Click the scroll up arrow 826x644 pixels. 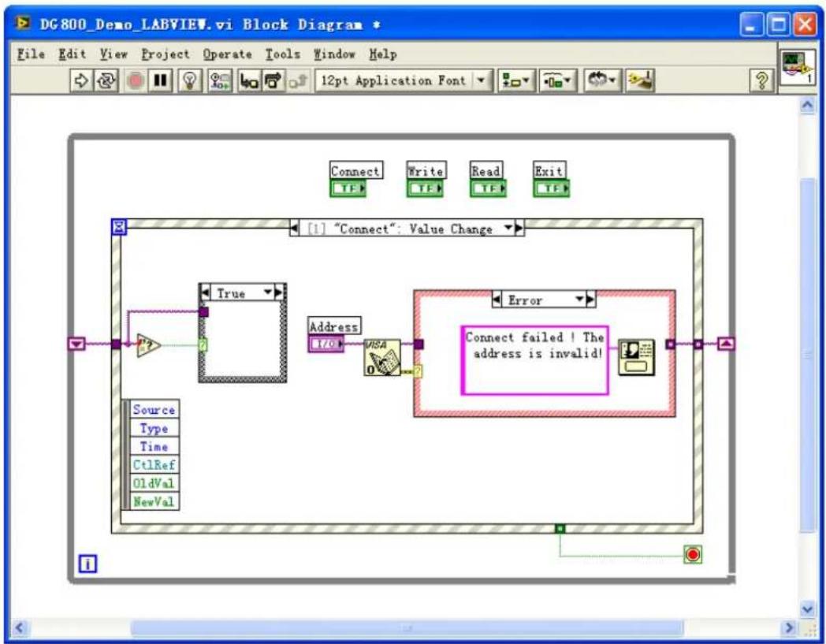tap(807, 106)
